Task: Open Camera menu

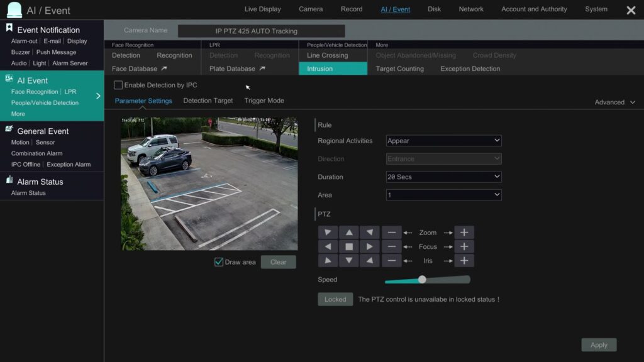Action: [x=311, y=9]
